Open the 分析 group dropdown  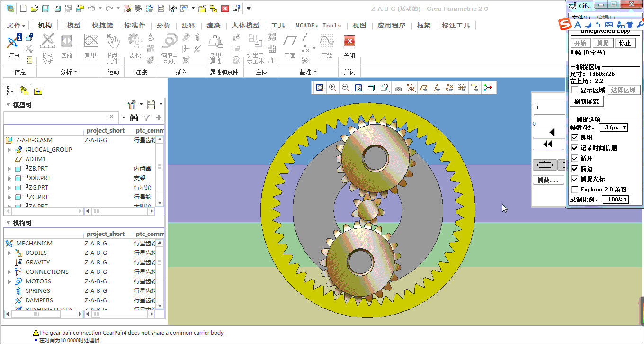(x=69, y=72)
